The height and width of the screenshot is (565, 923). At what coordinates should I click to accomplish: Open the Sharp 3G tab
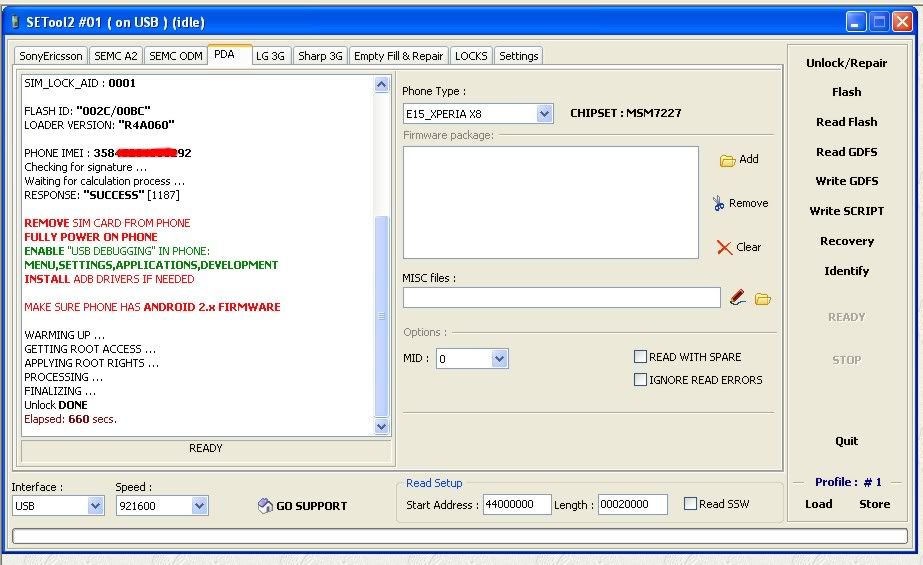[x=320, y=56]
